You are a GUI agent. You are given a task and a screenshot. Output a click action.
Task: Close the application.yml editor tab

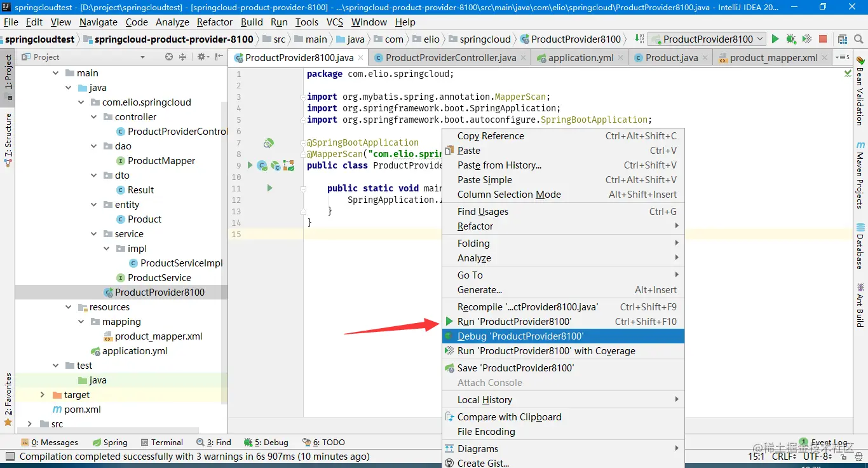click(620, 57)
